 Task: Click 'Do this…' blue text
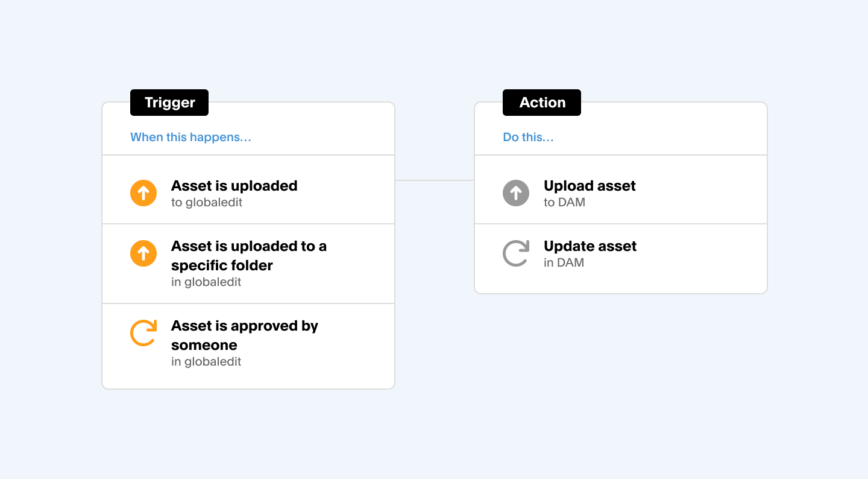point(528,138)
